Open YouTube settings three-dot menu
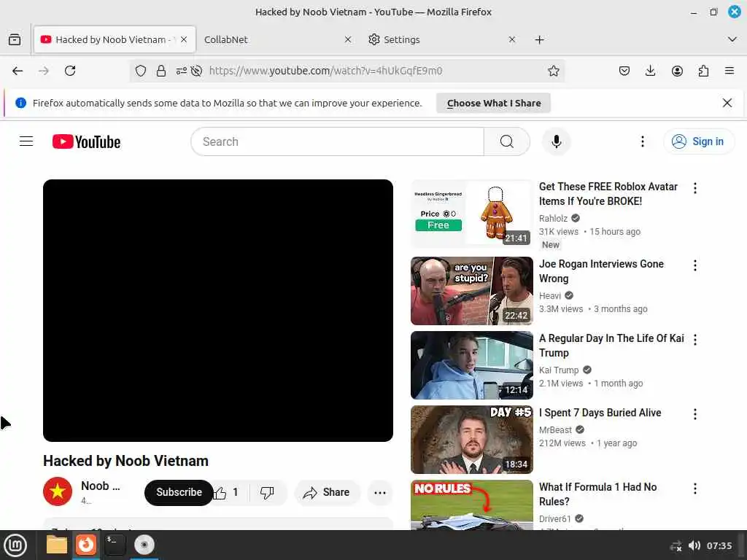The width and height of the screenshot is (747, 560). point(642,141)
